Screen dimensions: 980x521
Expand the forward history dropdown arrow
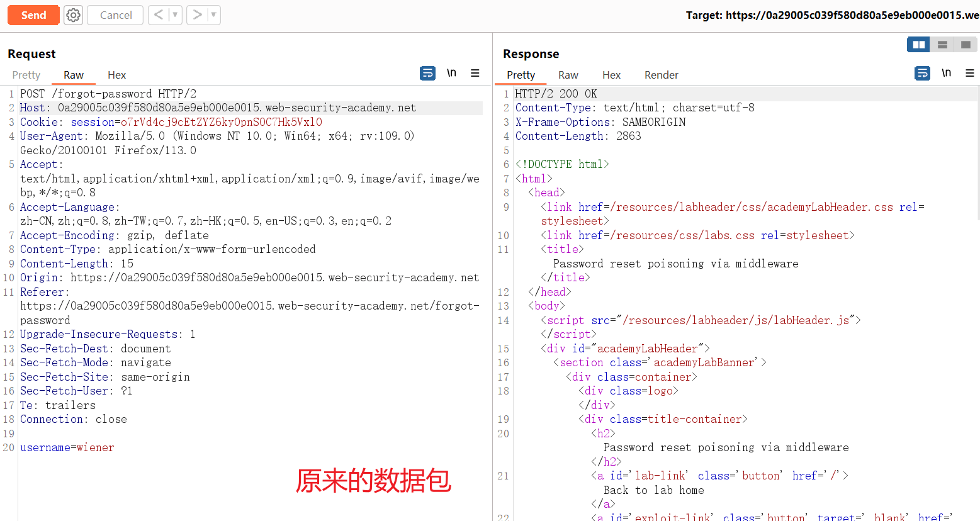coord(213,14)
